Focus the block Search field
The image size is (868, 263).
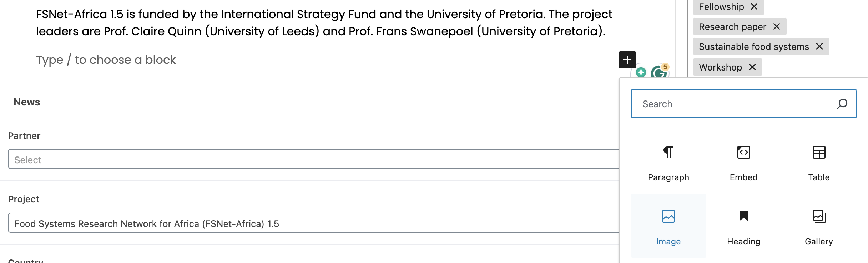(x=735, y=104)
